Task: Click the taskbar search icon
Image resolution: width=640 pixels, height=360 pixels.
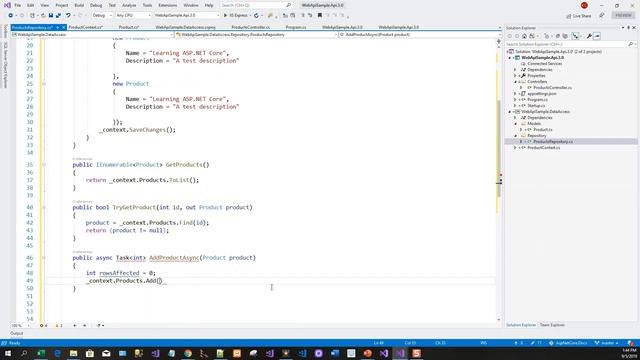Action: 24,353
